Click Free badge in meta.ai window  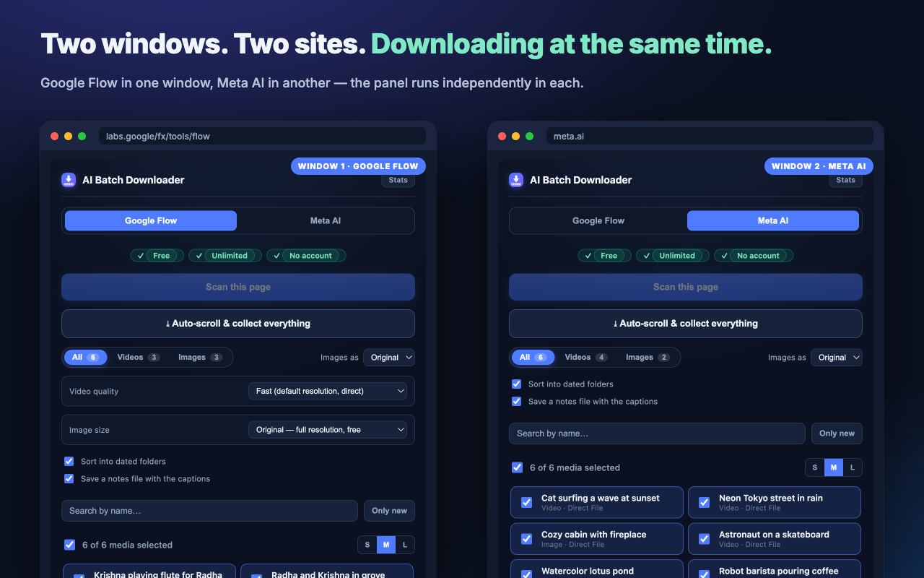605,256
